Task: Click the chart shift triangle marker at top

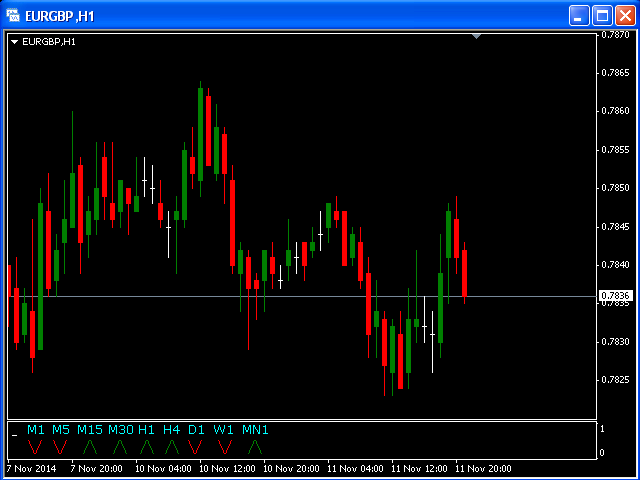Action: click(477, 36)
